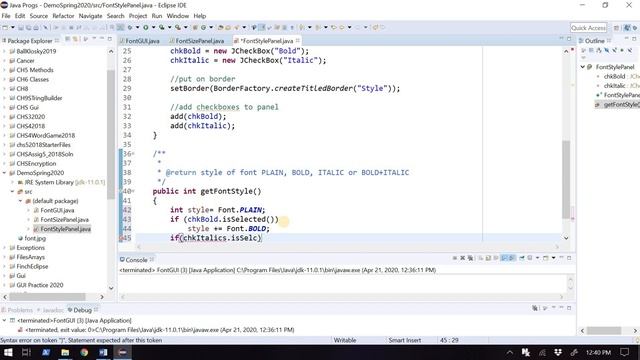
Task: Switch to FontSizePanel.java editor tab
Action: [200, 41]
